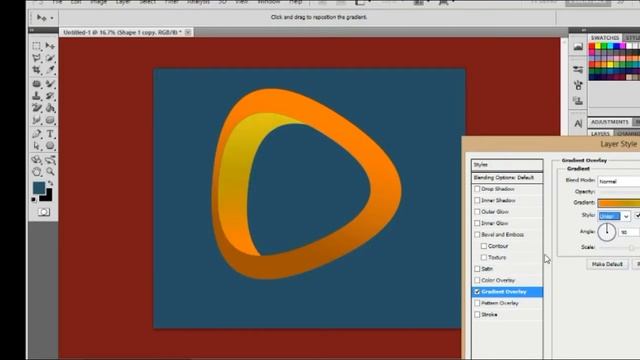Select the Brush tool
Image resolution: width=640 pixels, height=360 pixels.
click(x=50, y=84)
